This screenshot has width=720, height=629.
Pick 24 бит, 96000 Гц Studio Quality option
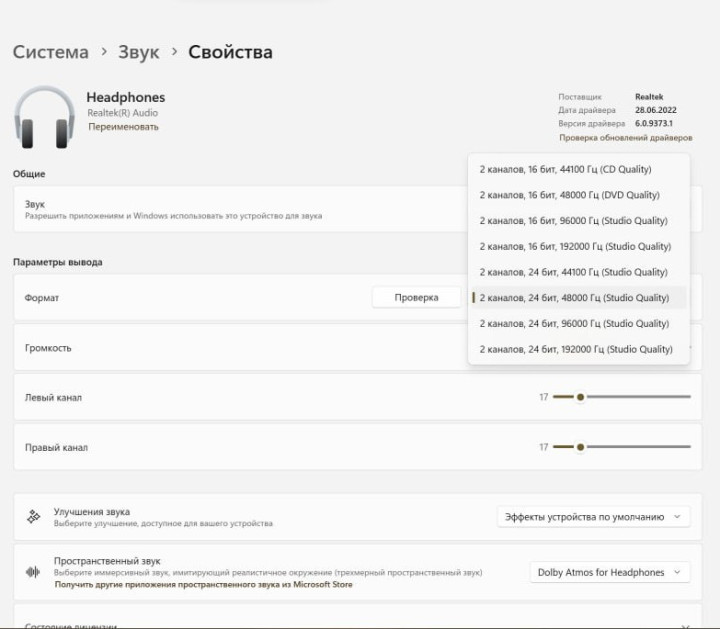tap(573, 323)
